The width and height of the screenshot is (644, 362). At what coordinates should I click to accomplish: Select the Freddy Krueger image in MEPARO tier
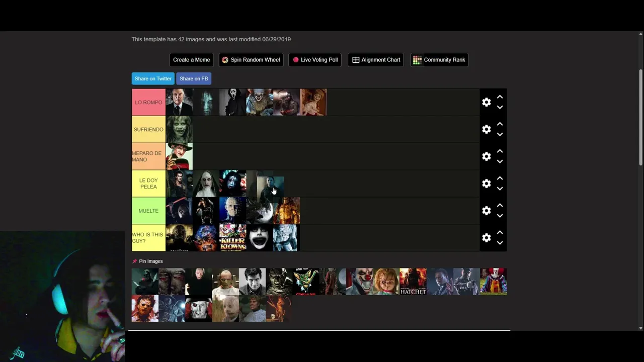coord(179,156)
